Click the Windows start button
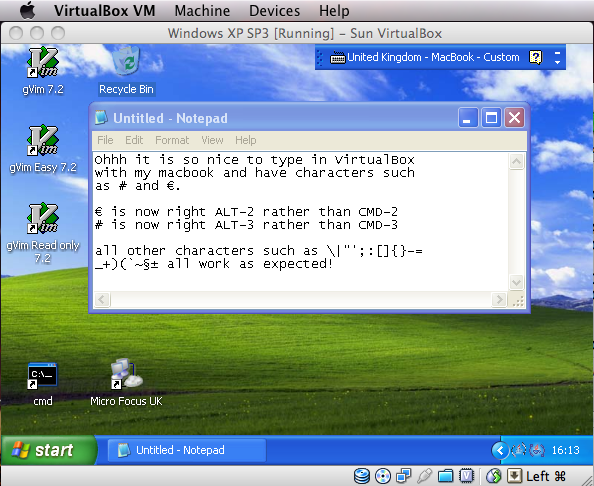The image size is (594, 486). tap(48, 450)
